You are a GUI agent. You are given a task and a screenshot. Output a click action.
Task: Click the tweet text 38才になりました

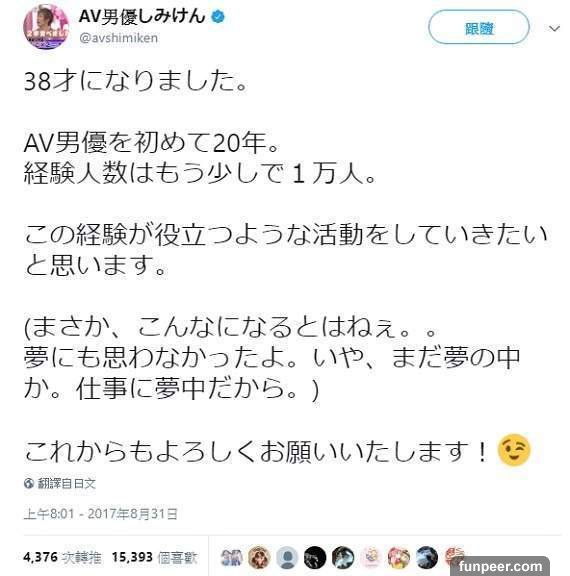tap(135, 80)
